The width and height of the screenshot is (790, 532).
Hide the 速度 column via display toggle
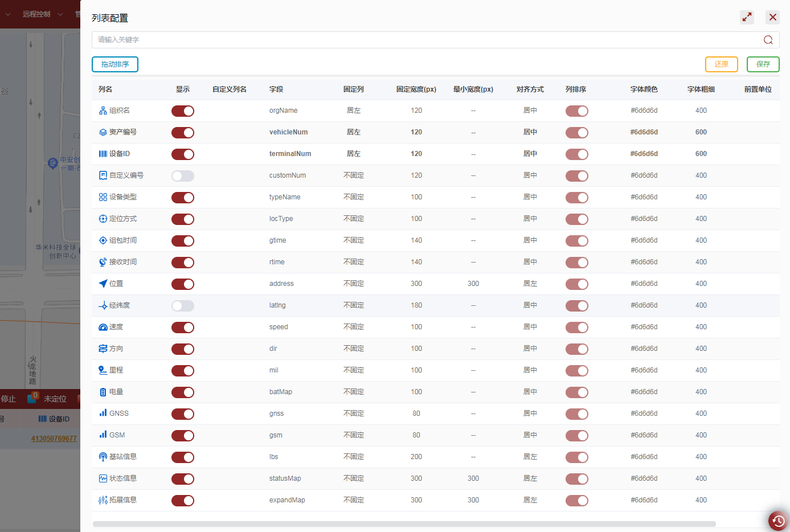pyautogui.click(x=183, y=328)
